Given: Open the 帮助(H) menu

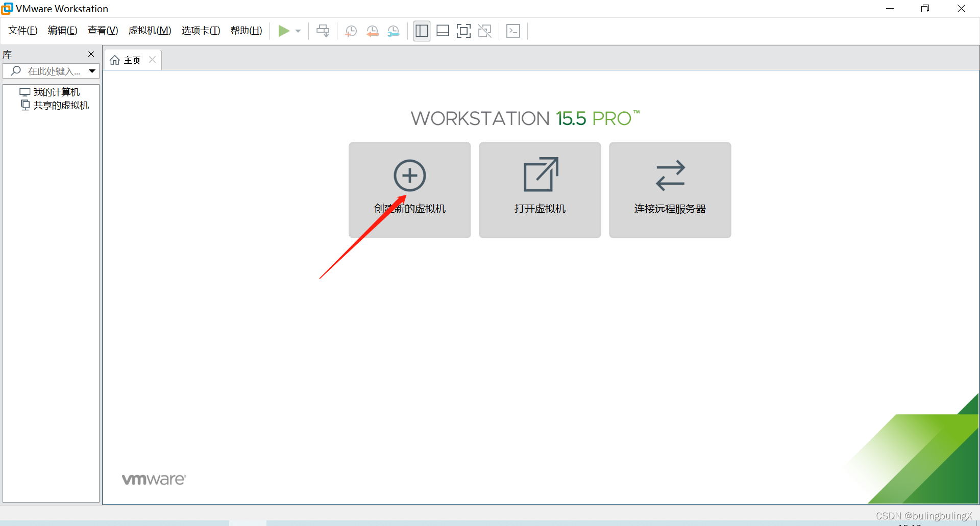Looking at the screenshot, I should pos(246,31).
